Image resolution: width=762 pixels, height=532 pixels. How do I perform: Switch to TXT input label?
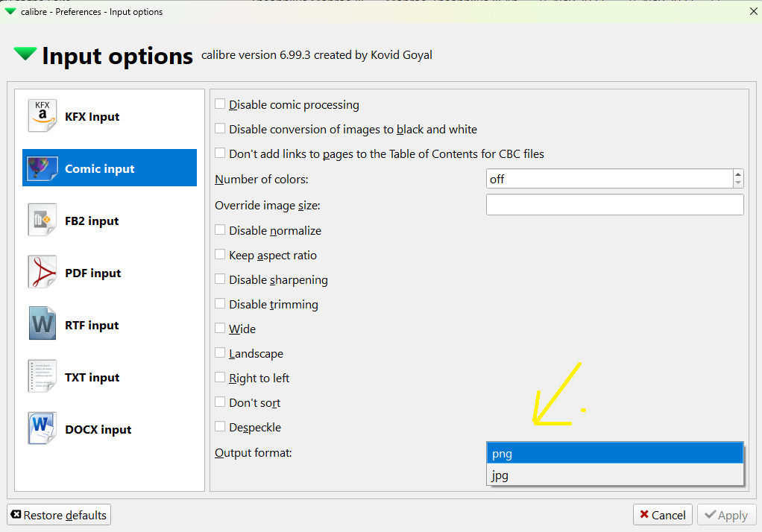point(92,378)
